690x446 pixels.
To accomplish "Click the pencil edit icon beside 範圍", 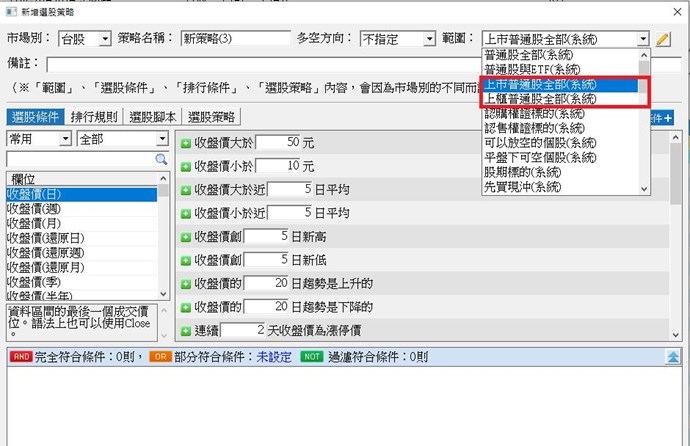I will point(664,39).
